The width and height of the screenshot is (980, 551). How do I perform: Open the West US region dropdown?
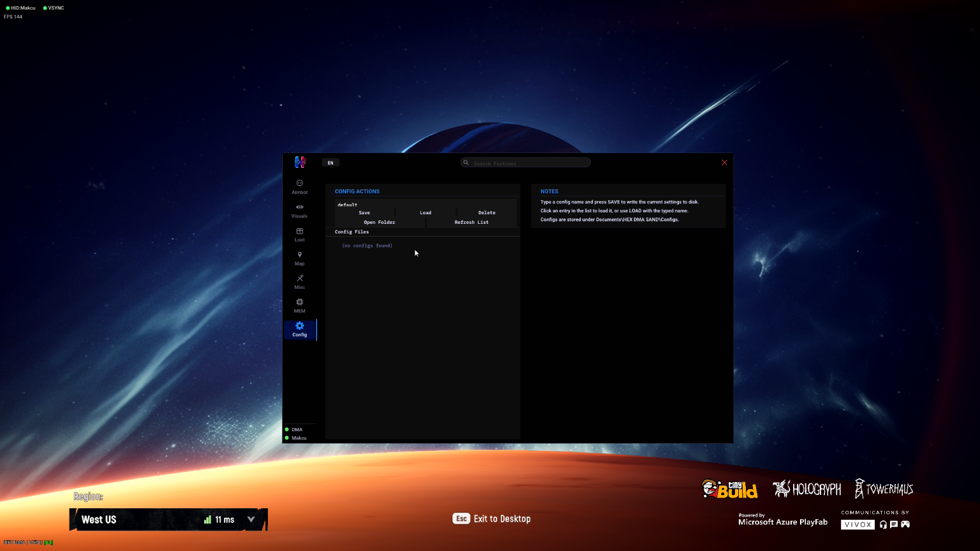(x=168, y=520)
